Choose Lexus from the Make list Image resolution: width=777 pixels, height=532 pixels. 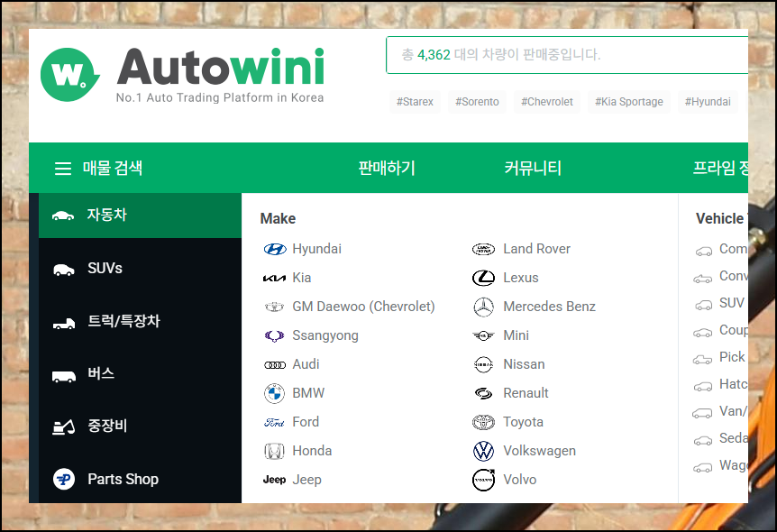coord(521,278)
